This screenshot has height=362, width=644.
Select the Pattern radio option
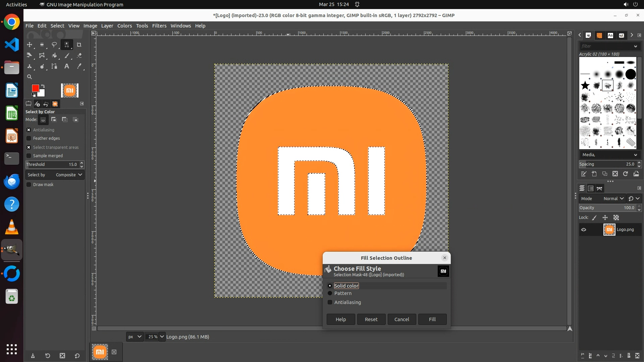coord(330,293)
